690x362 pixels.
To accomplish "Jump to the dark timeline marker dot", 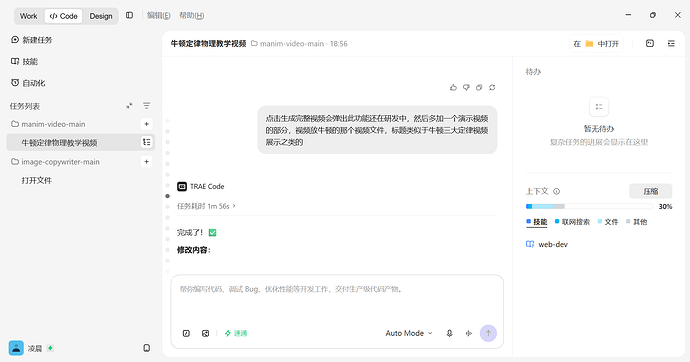I will point(167,196).
